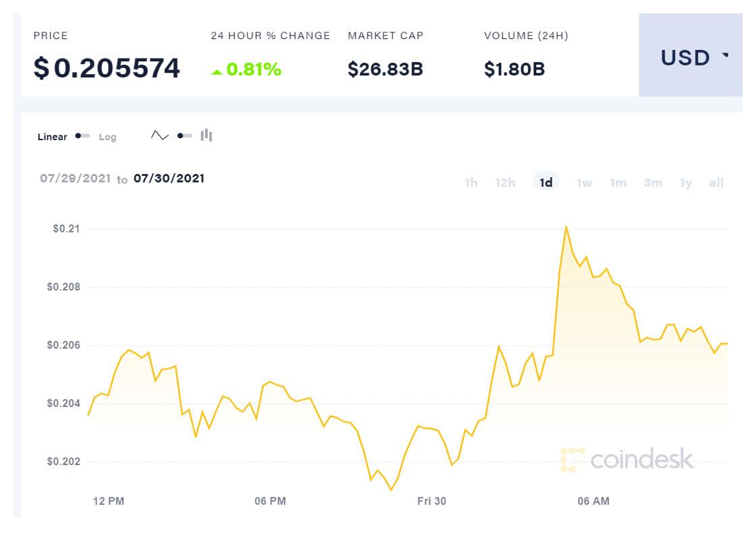Click the Linear scale label

pos(53,137)
